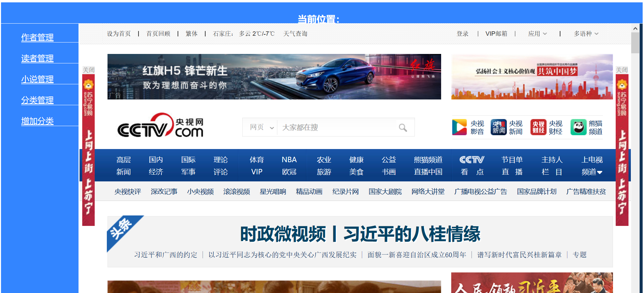Screen dimensions: 644x293
Task: Click the 设为首页 link
Action: point(119,34)
